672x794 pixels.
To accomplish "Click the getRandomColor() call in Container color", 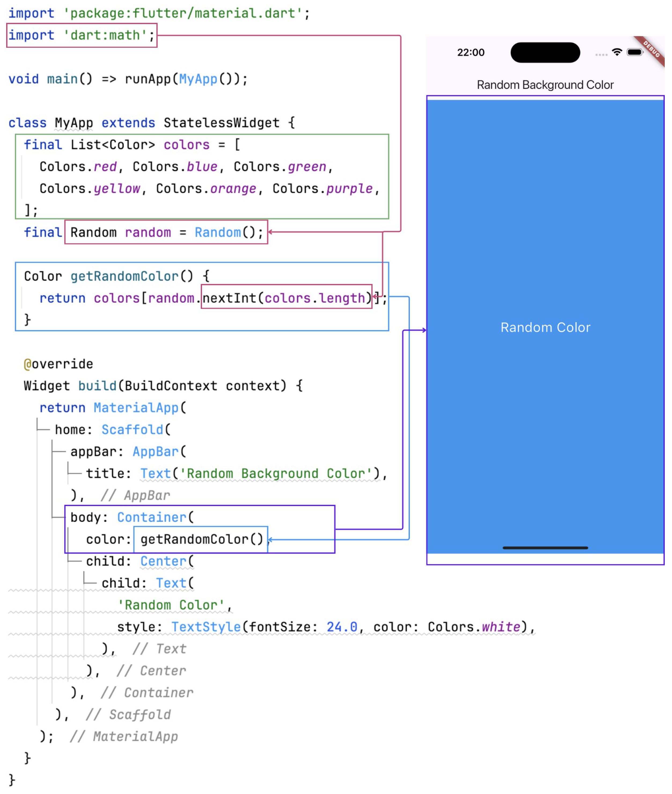I will pos(201,539).
